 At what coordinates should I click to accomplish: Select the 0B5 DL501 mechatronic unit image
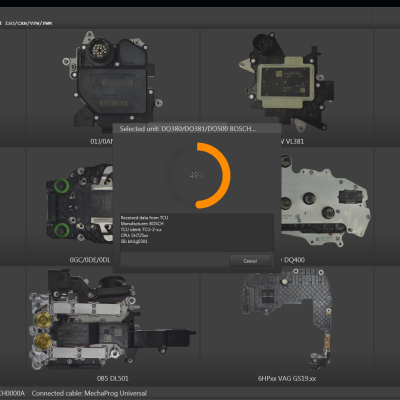click(x=112, y=319)
